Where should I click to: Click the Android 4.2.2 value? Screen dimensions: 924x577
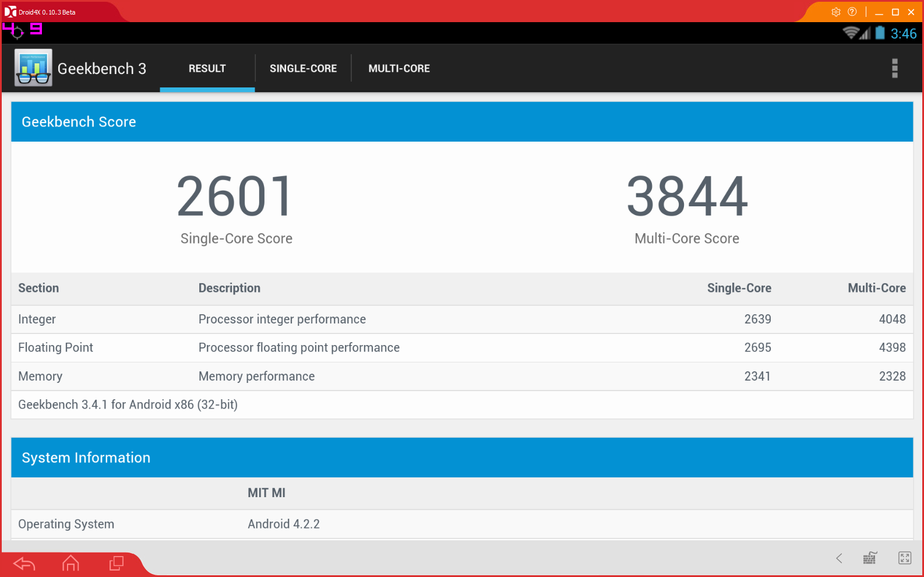point(283,524)
